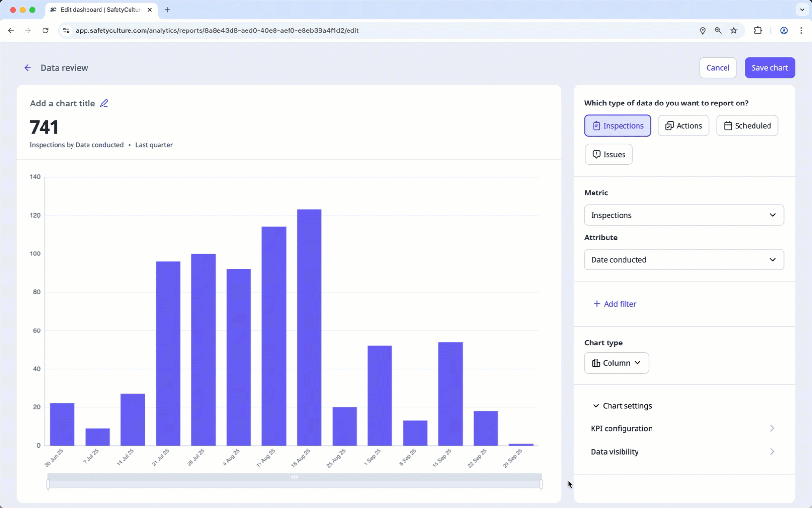
Task: Click the address bar URL
Action: [x=217, y=30]
